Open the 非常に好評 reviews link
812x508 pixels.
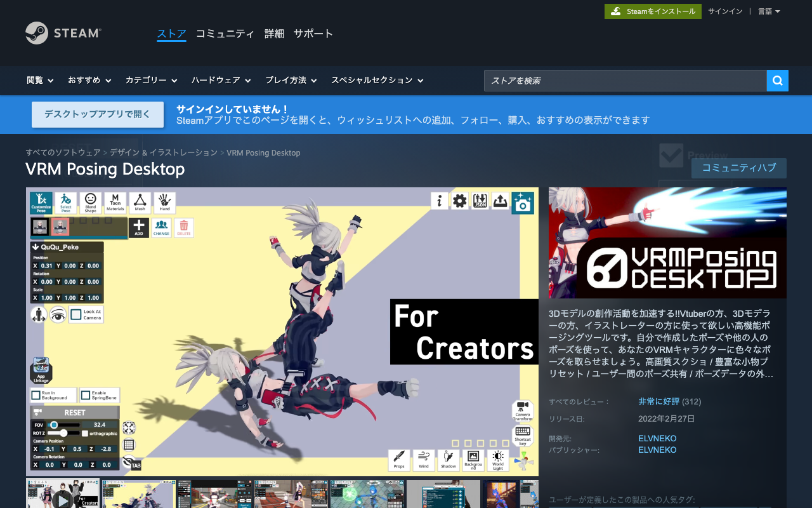[659, 401]
